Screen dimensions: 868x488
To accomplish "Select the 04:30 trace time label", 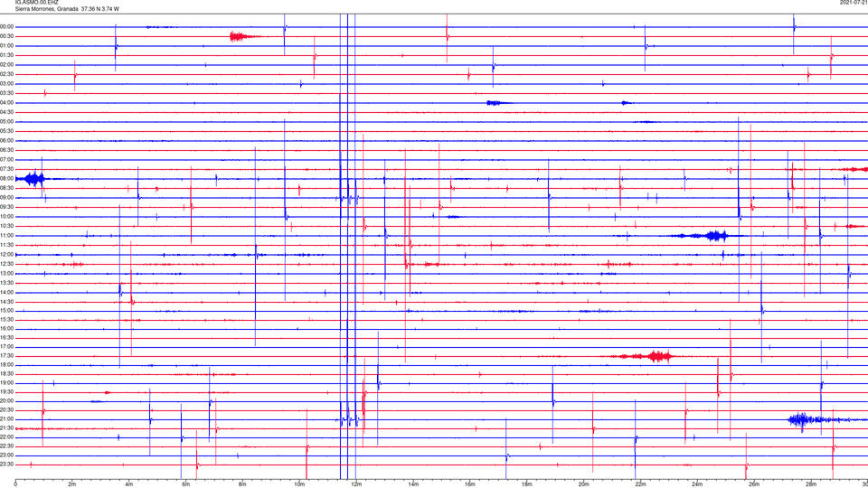I will (7, 112).
